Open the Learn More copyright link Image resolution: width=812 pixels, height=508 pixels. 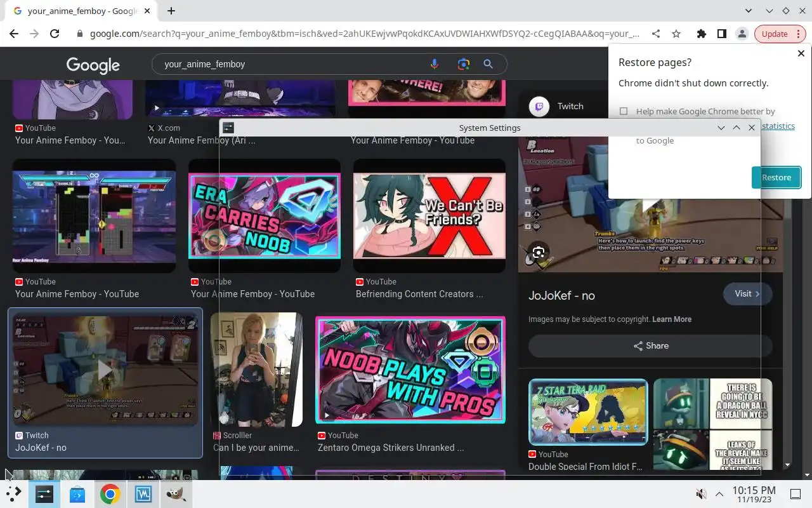tap(672, 319)
